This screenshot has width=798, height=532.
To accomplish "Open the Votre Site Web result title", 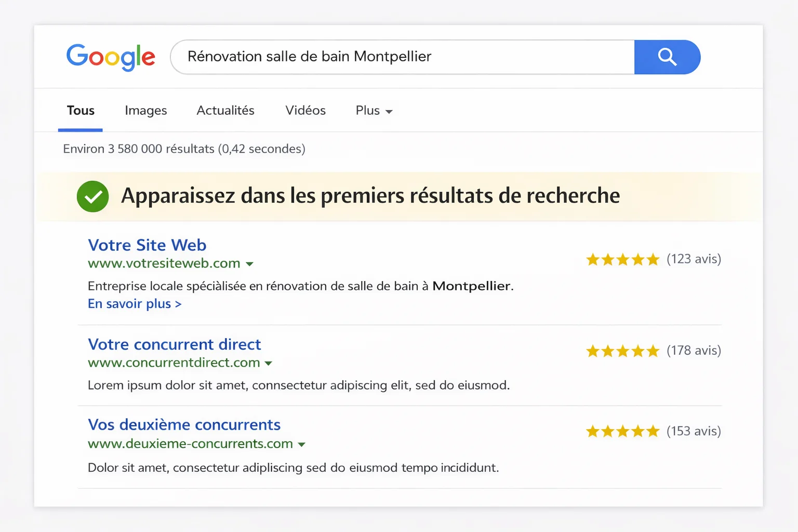I will coord(147,245).
